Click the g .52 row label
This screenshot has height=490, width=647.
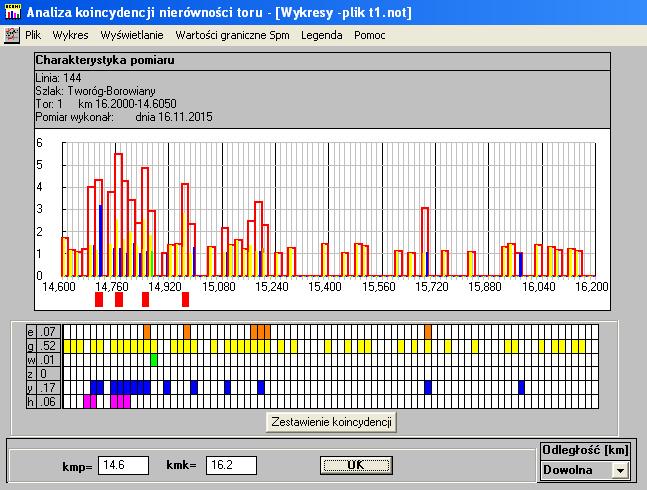point(43,346)
